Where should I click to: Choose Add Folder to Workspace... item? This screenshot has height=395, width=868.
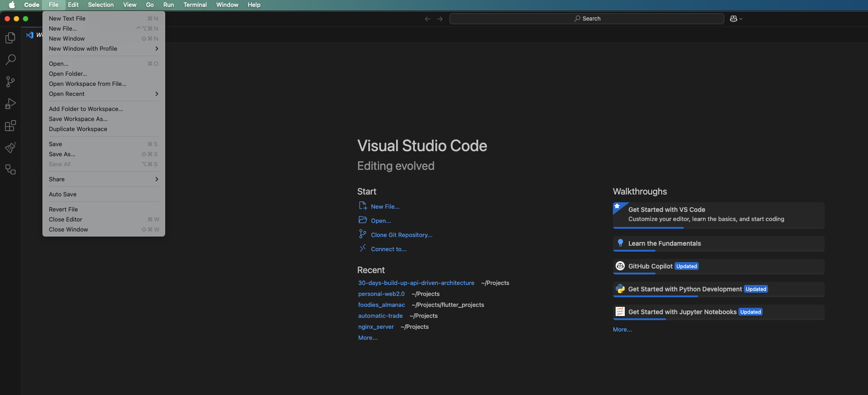click(104, 109)
